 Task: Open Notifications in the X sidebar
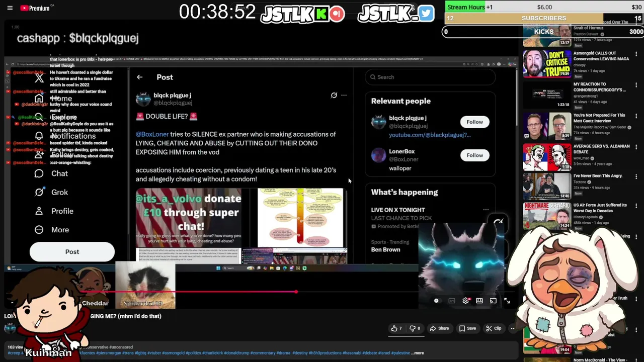click(65, 136)
